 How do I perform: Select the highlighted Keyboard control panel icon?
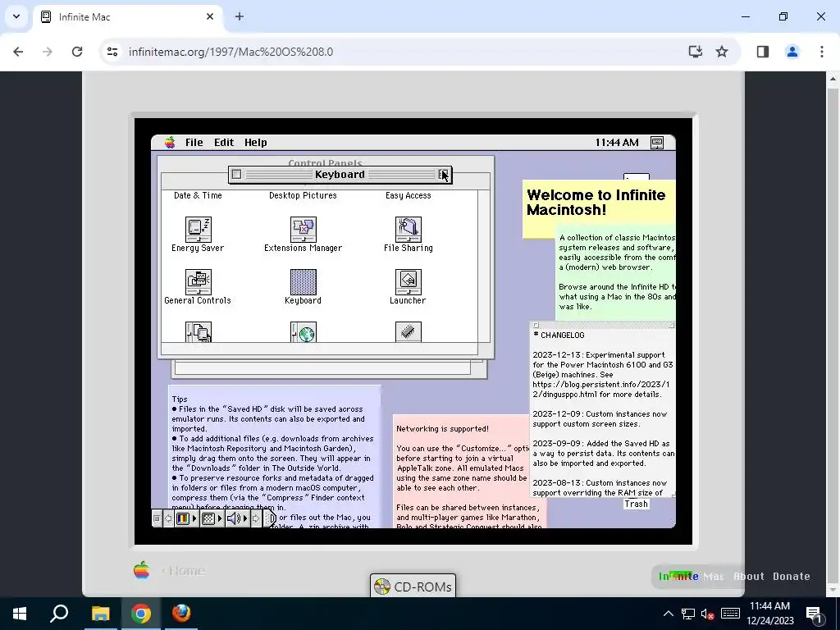pos(304,282)
